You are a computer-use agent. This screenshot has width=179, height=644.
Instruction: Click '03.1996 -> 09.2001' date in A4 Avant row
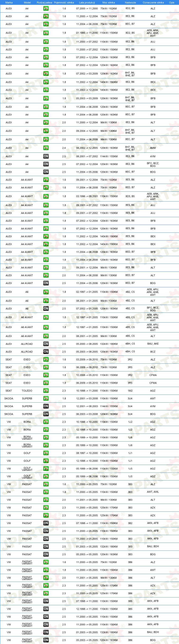(x=87, y=196)
